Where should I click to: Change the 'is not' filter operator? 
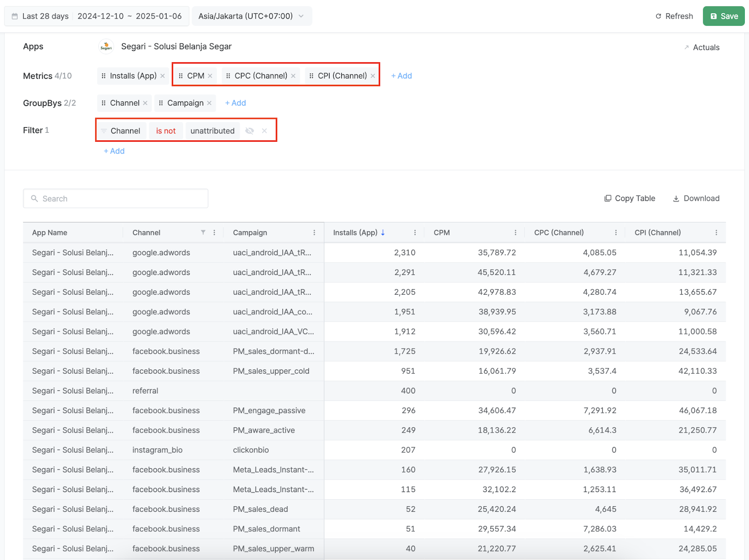[x=166, y=131]
